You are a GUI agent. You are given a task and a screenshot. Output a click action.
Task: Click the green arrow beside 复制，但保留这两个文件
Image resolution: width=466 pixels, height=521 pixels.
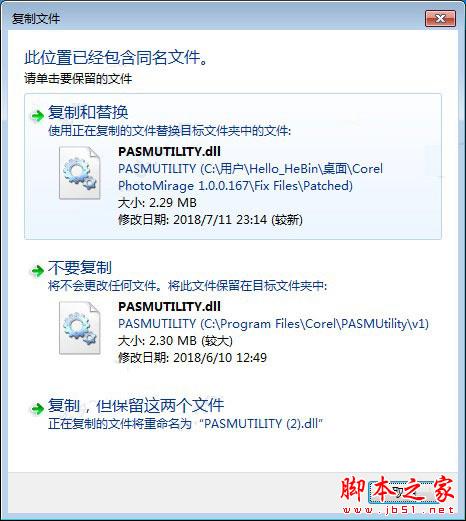37,408
